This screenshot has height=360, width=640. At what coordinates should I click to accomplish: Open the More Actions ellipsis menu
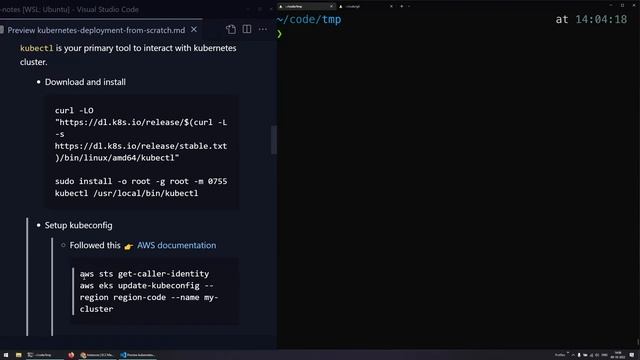click(263, 29)
